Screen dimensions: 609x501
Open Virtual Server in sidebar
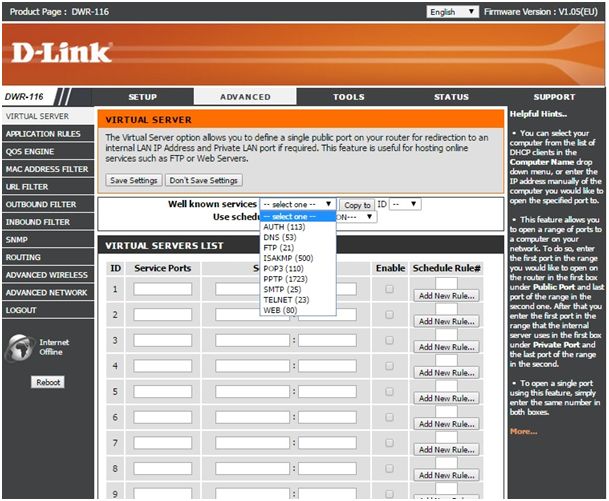(x=48, y=116)
